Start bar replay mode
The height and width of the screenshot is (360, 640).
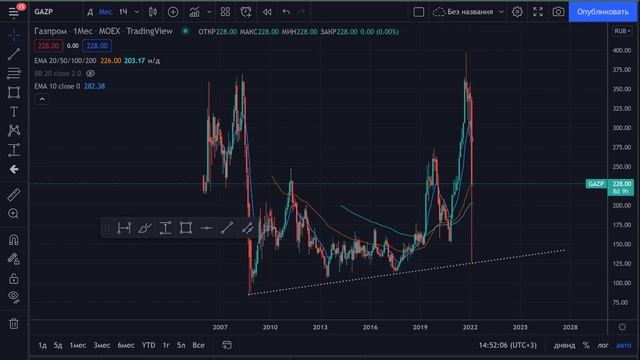[x=267, y=12]
